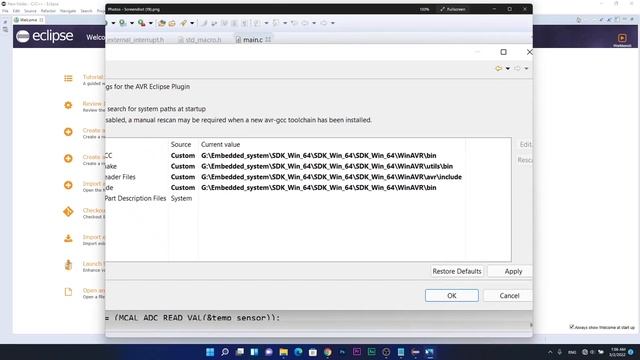Click the ENG language indicator
This screenshot has width=640, height=360.
(x=572, y=352)
